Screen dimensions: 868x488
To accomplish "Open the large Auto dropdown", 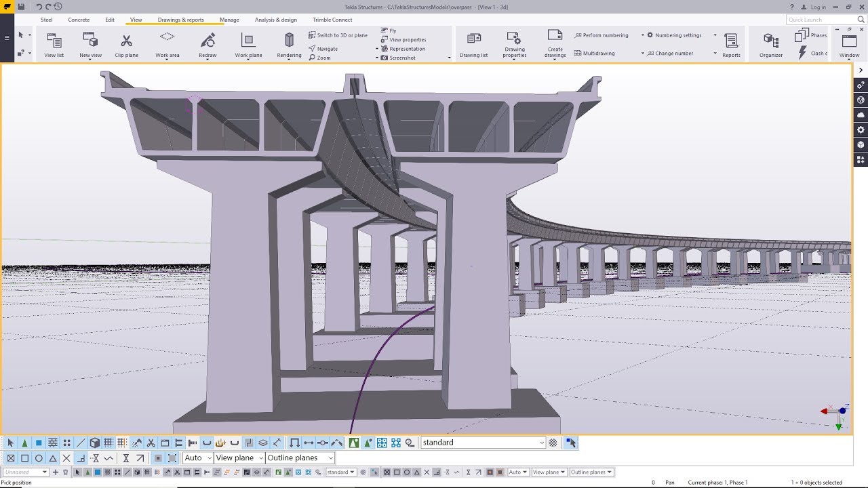I will point(198,458).
